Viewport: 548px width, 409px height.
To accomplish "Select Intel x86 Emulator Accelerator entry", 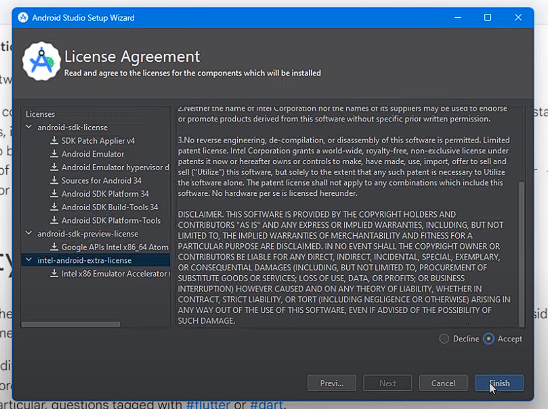I will (x=115, y=274).
